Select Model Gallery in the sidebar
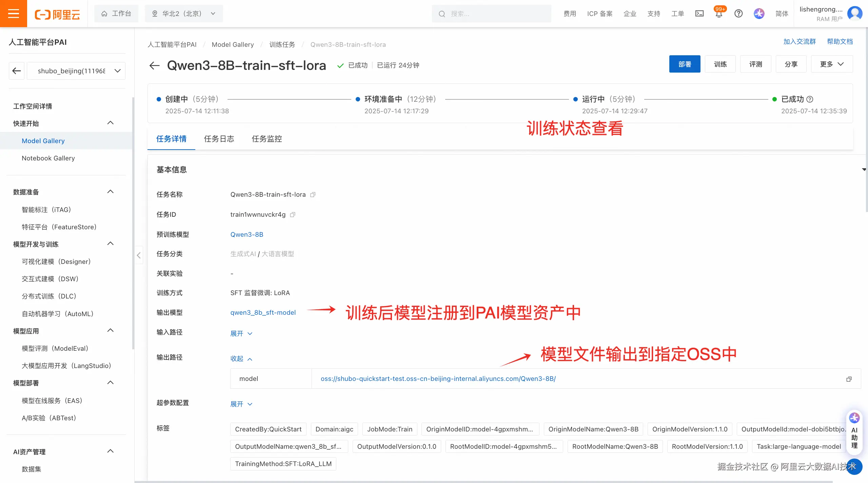The height and width of the screenshot is (483, 868). pyautogui.click(x=43, y=141)
